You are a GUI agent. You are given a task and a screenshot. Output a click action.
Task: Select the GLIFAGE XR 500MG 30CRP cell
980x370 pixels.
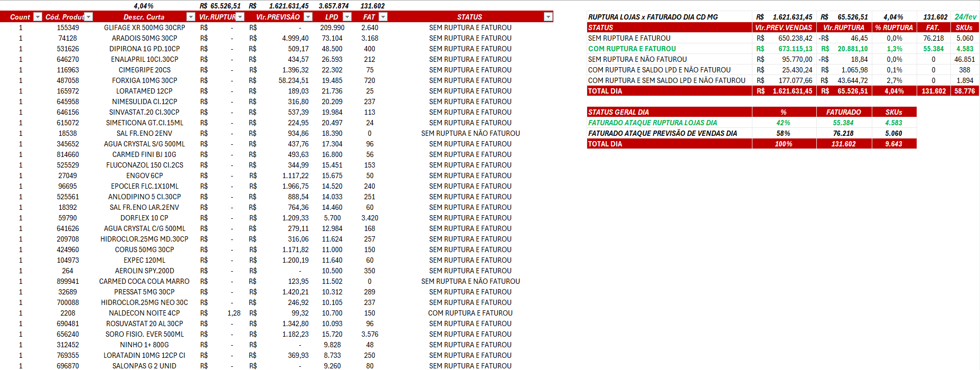(145, 27)
